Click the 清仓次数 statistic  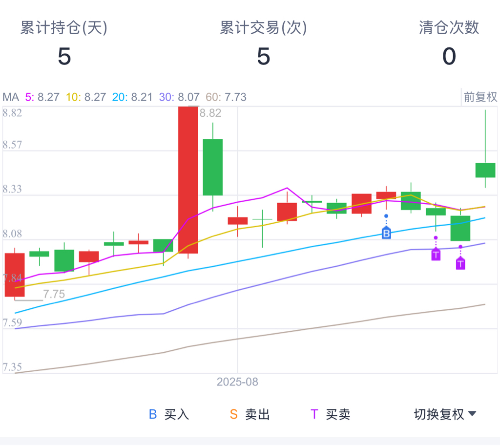[449, 43]
